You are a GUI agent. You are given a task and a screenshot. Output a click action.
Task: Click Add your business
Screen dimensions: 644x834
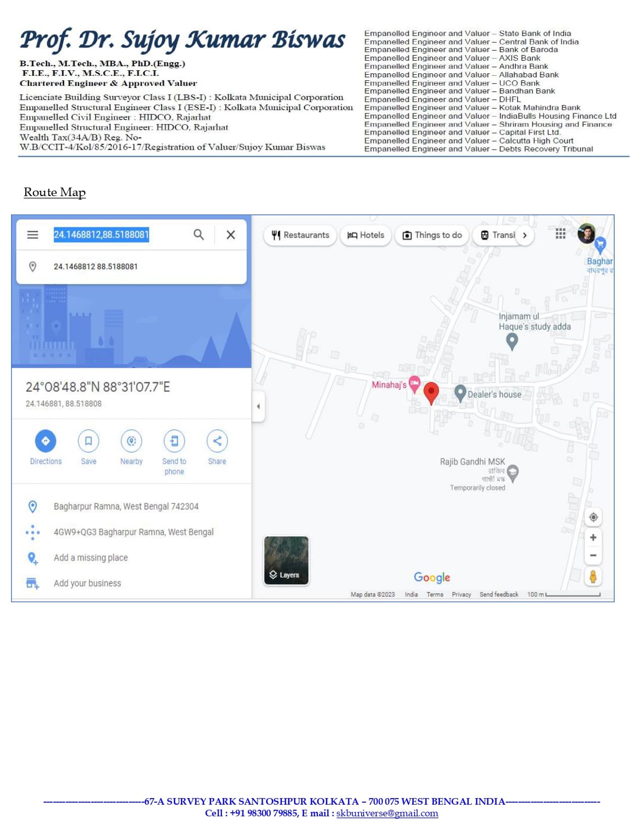[87, 583]
